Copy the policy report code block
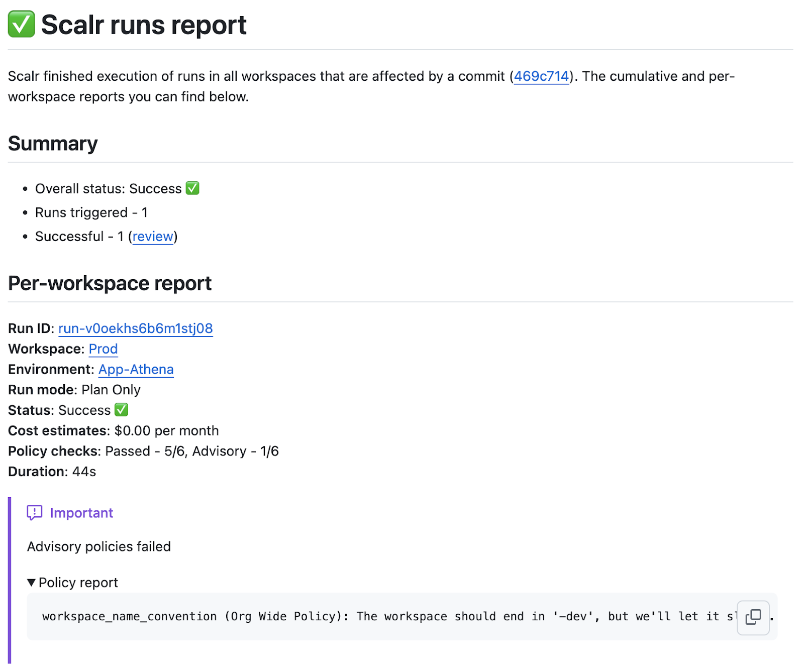Viewport: 804px width, 672px height. coord(753,617)
